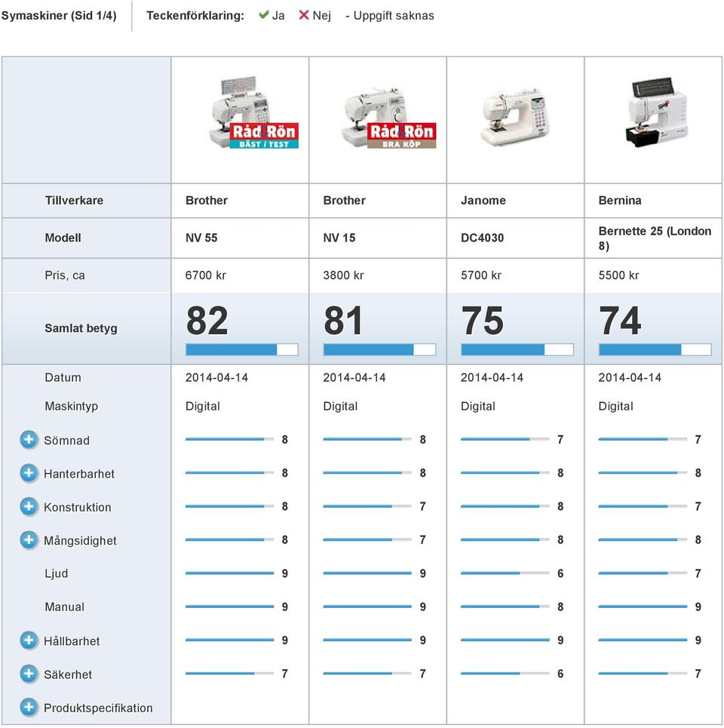This screenshot has height=728, width=724.
Task: Click the Manual row label
Action: coord(65,607)
